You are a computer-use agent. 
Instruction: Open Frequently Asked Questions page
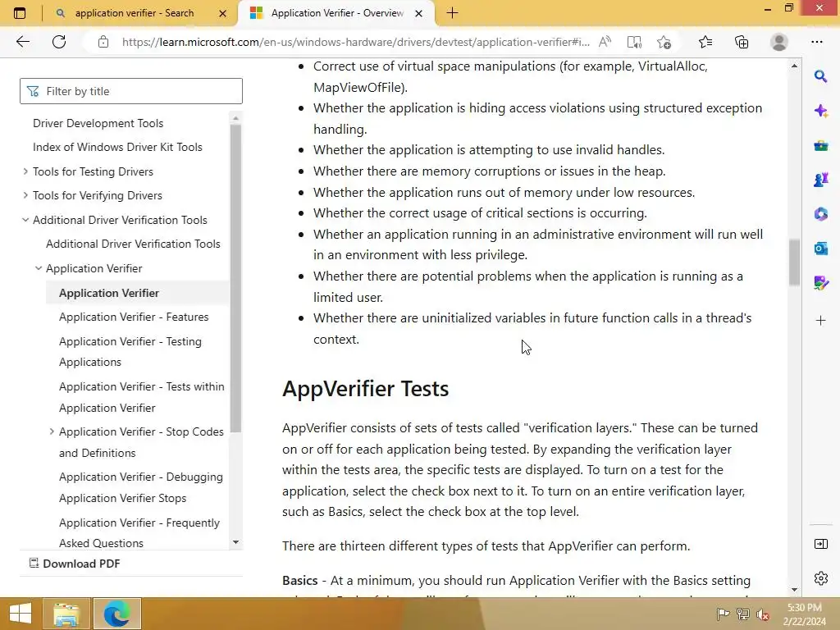(x=139, y=532)
